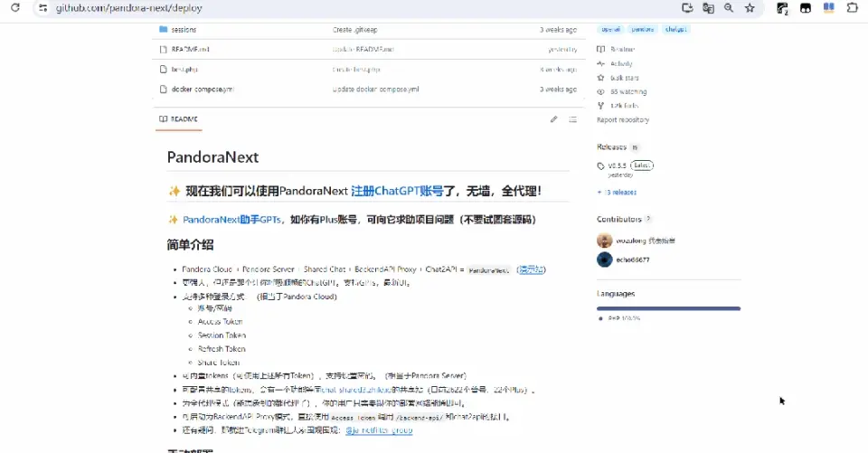Open the Extensions puzzle icon
The height and width of the screenshot is (453, 868).
(x=852, y=8)
